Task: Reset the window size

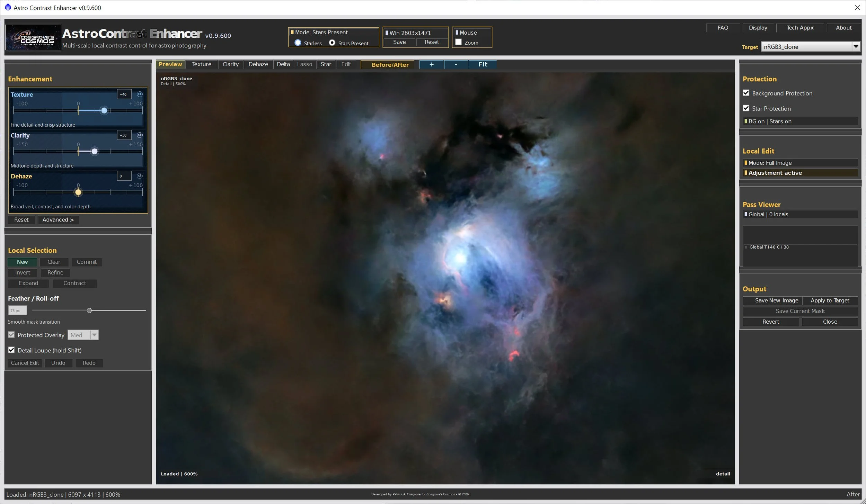Action: coord(432,42)
